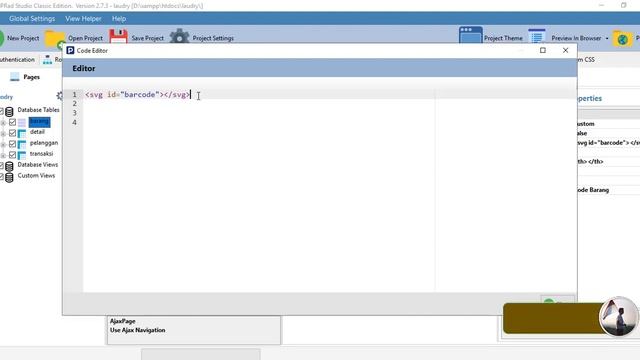Toggle the detail table checkbox
The height and width of the screenshot is (360, 640).
(13, 133)
